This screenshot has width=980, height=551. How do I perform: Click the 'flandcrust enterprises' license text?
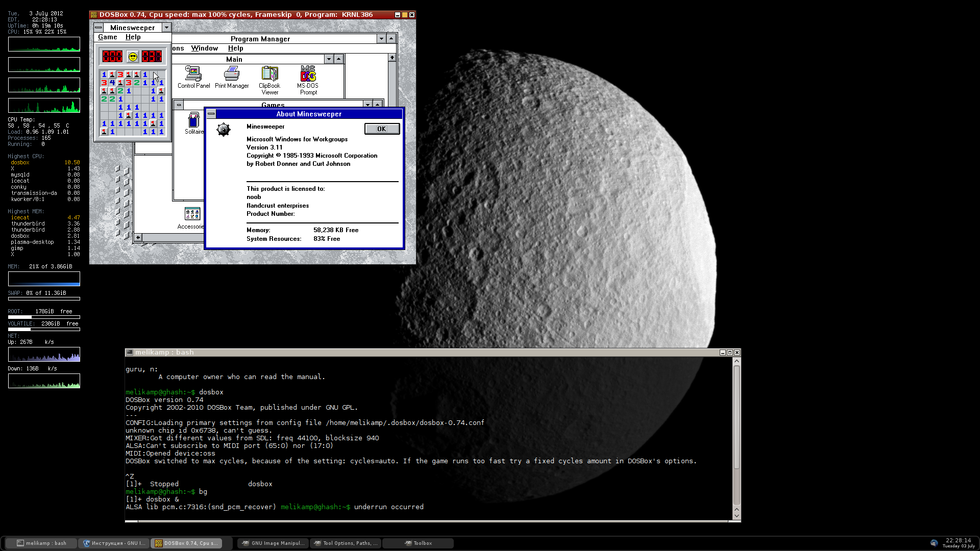[278, 206]
